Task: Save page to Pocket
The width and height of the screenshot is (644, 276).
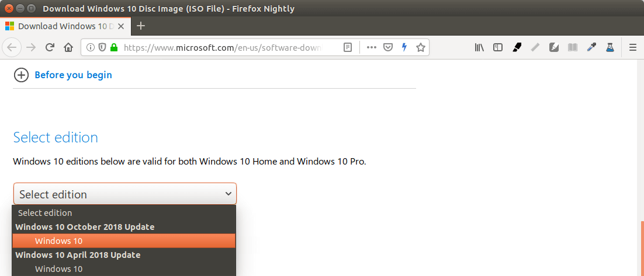Action: coord(387,47)
